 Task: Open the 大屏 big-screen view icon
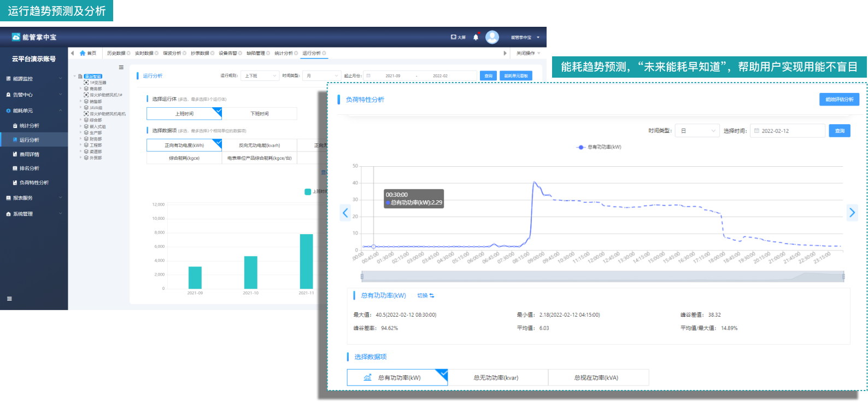[454, 37]
